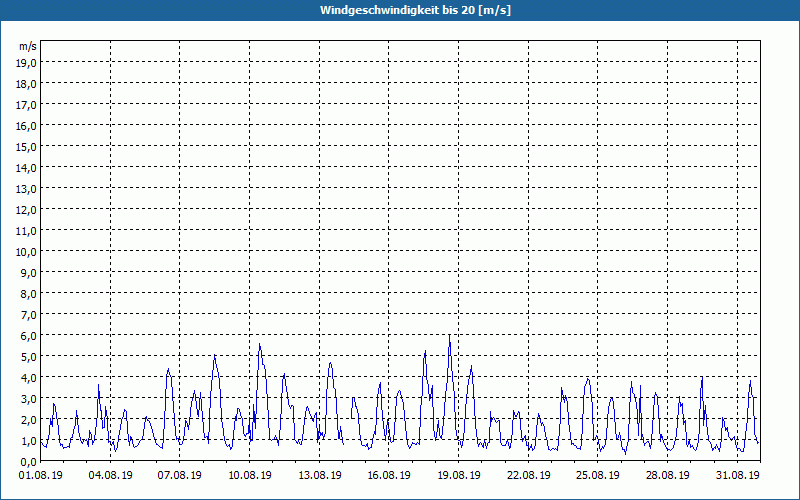The image size is (800, 500).
Task: Click the 13.08.19 date label
Action: pos(319,475)
